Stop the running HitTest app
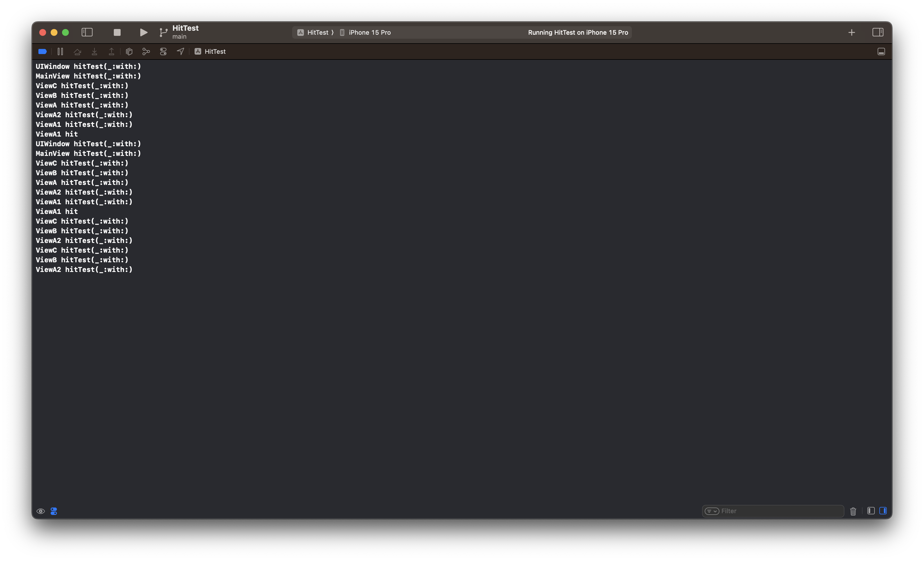 [x=117, y=33]
